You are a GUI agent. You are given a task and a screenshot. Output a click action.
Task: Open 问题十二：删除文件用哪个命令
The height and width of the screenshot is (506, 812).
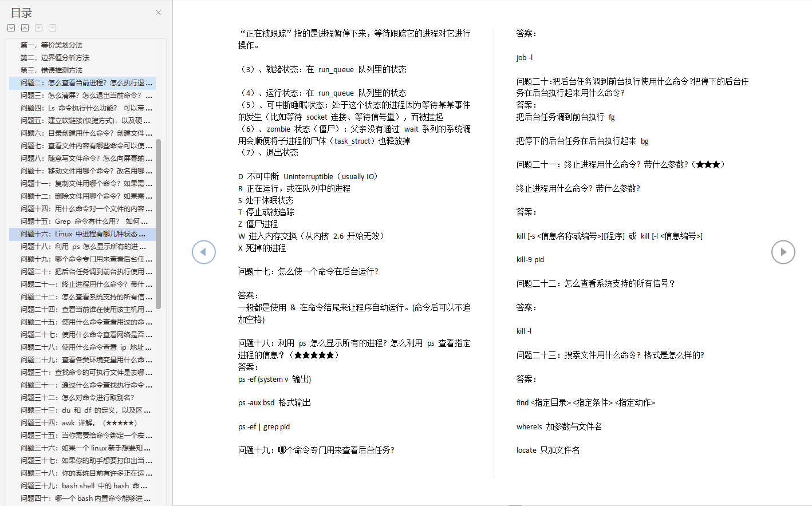(x=82, y=196)
